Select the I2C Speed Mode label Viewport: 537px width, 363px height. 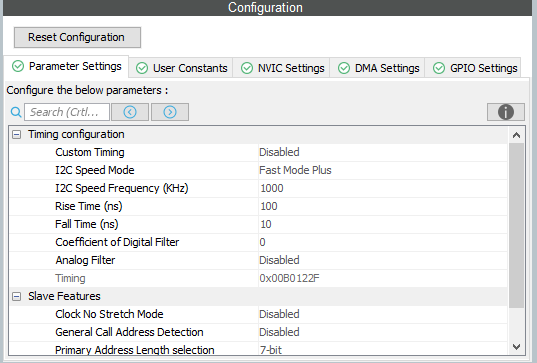point(95,170)
